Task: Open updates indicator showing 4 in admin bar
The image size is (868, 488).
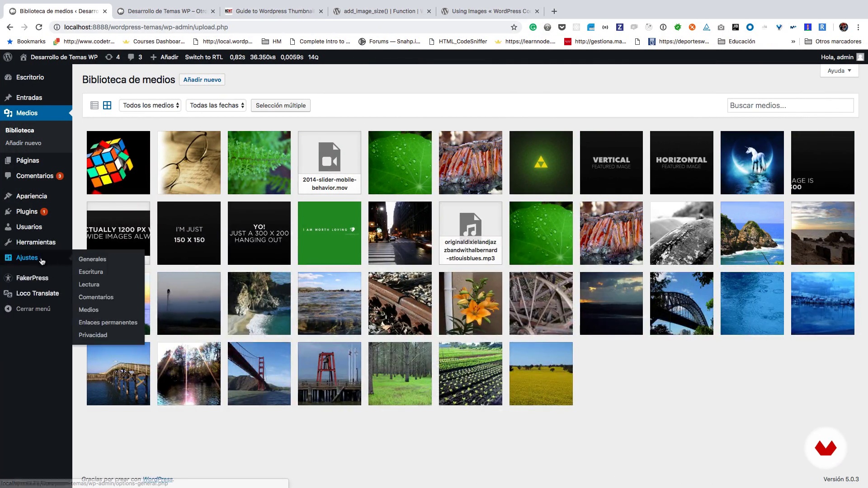Action: point(113,57)
